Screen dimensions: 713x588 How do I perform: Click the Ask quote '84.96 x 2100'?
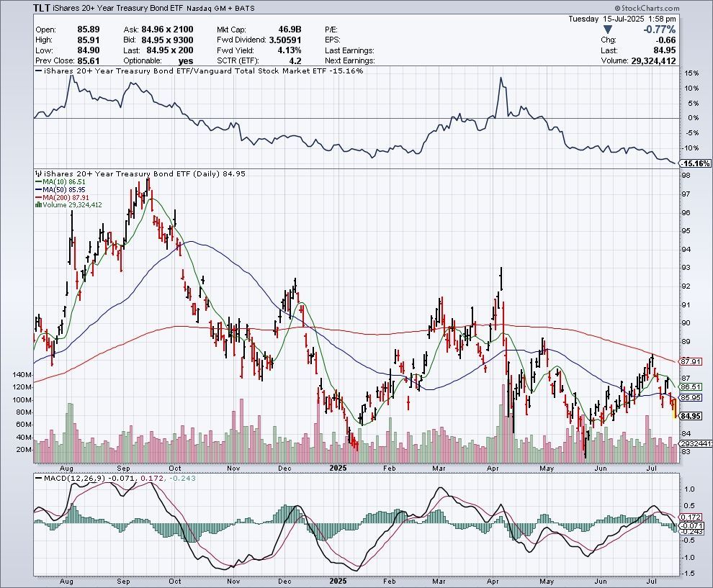coord(167,30)
